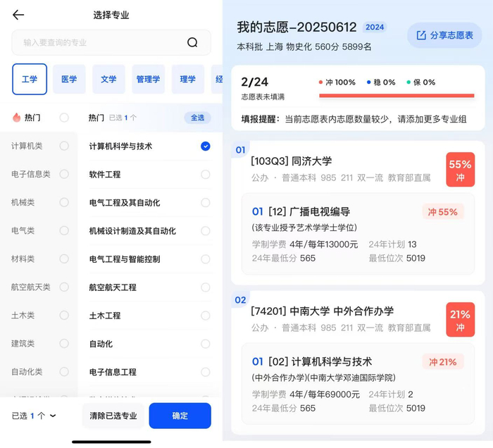Switch to the 管理学 tab
The width and height of the screenshot is (493, 448).
pos(148,79)
